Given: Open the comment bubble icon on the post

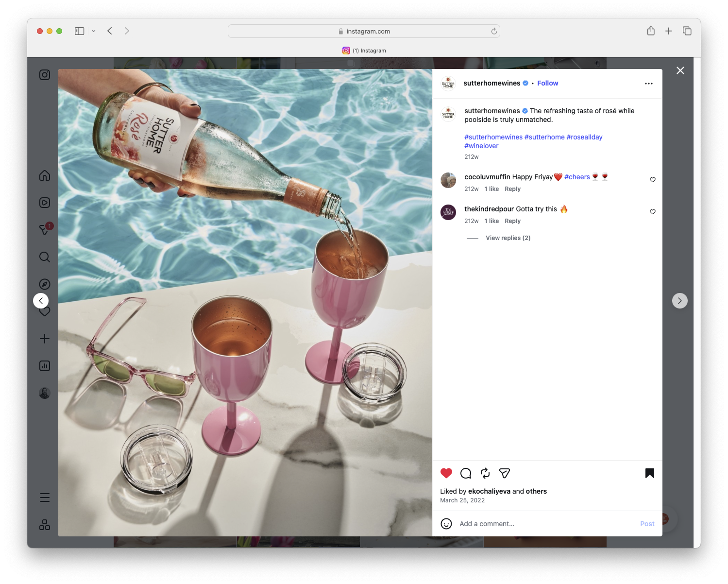Looking at the screenshot, I should pos(465,473).
